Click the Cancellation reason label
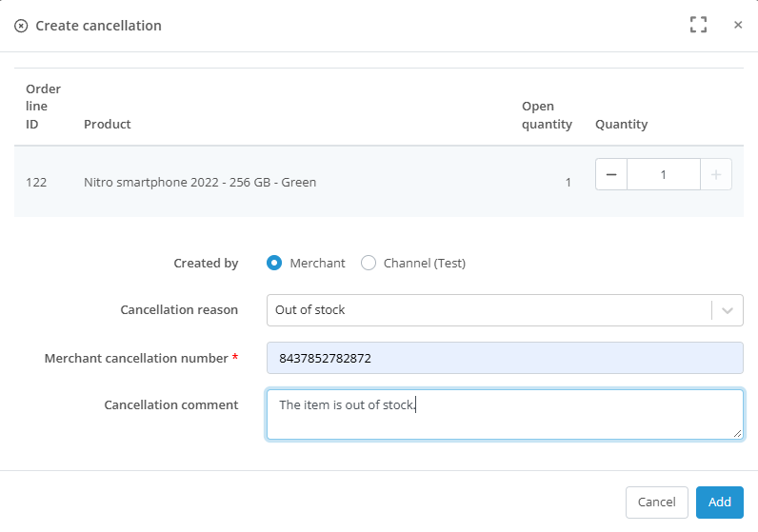This screenshot has width=758, height=532. [179, 309]
